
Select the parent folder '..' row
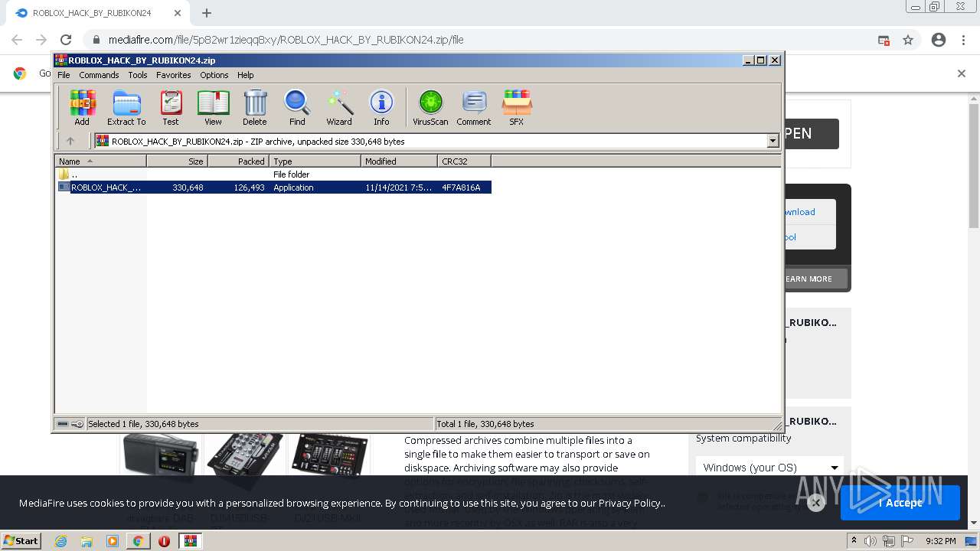click(274, 174)
